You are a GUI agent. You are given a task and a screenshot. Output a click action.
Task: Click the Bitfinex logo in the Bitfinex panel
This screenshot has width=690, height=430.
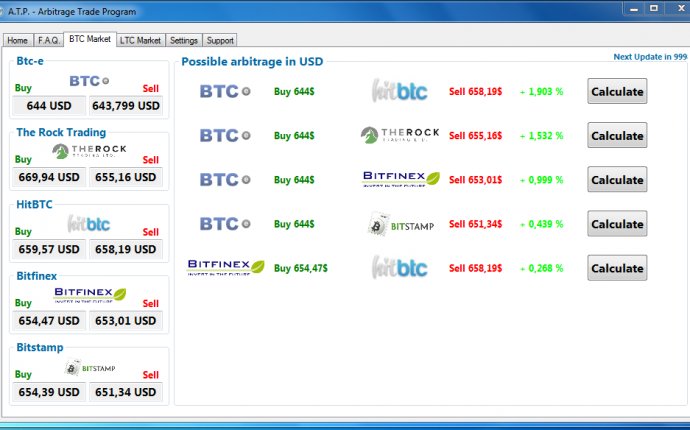[90, 294]
